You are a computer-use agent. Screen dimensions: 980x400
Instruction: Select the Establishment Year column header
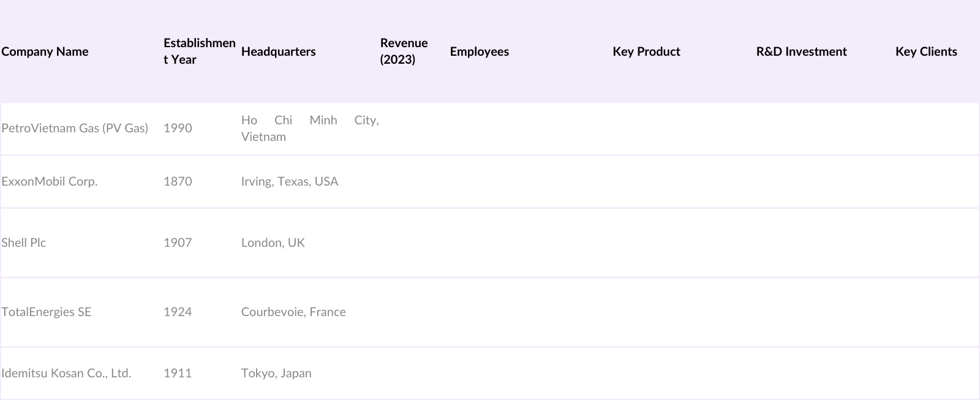(199, 51)
